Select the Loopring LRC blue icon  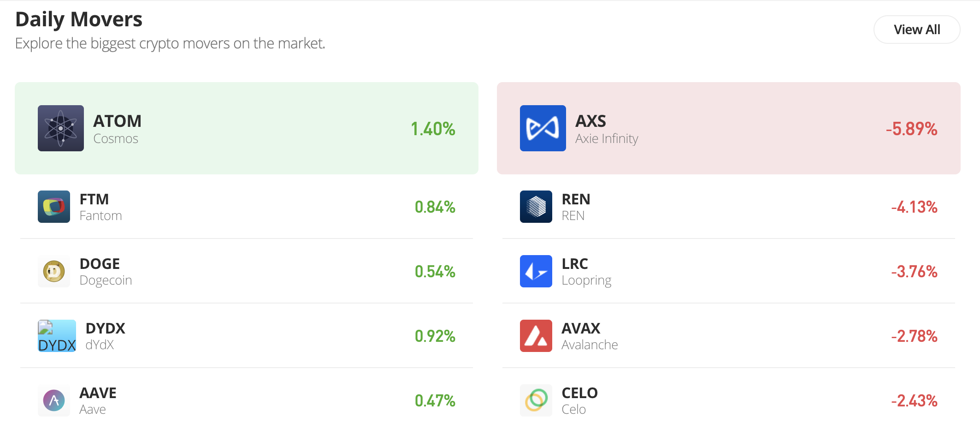pyautogui.click(x=536, y=271)
